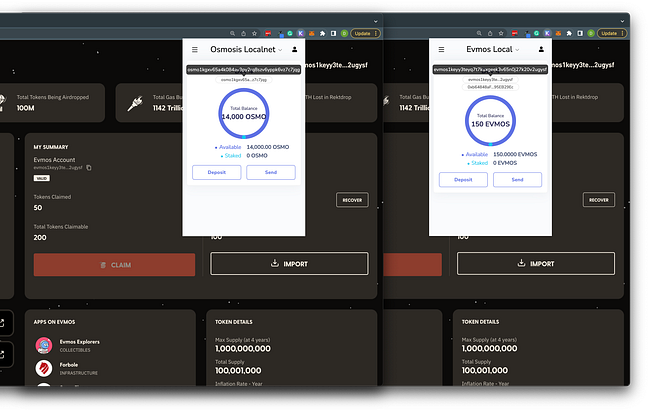This screenshot has width=649, height=411.
Task: Bookmark page with star in right browser window
Action: pos(501,33)
